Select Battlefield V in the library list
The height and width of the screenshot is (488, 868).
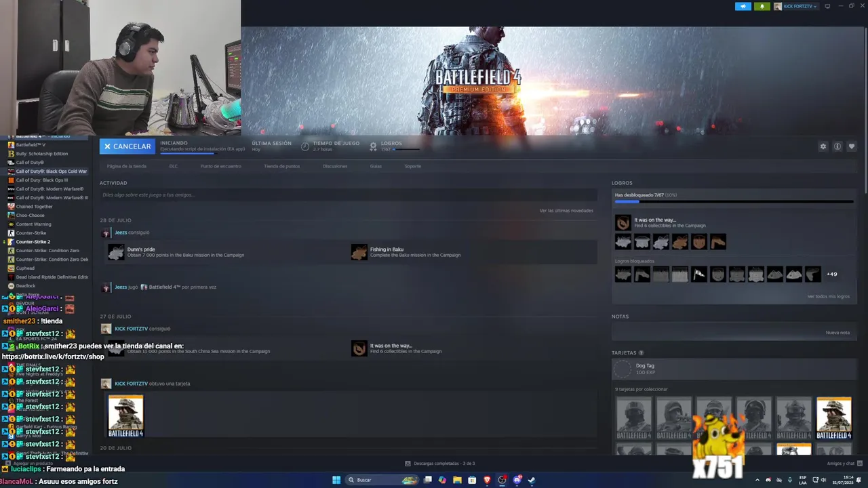point(31,145)
